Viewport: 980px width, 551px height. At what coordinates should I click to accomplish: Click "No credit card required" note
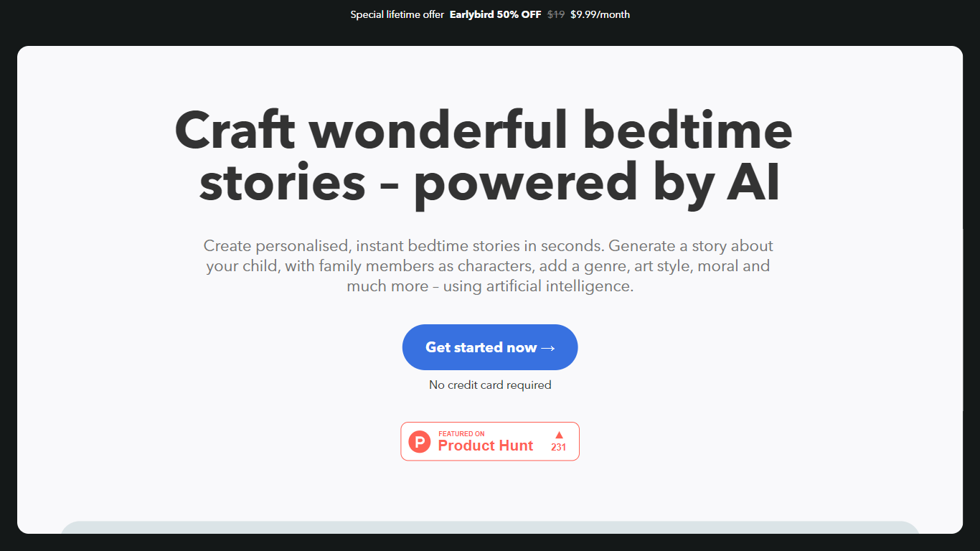490,385
